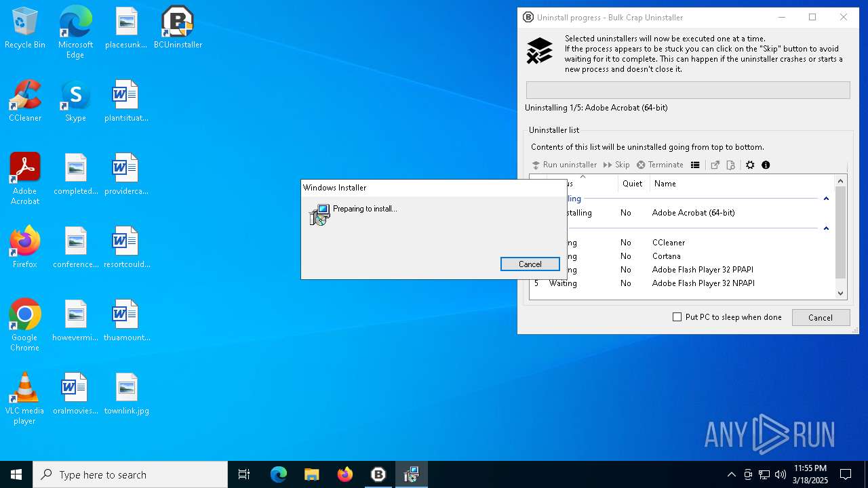This screenshot has height=488, width=868.
Task: Open Microsoft Edge from the taskbar
Action: (x=279, y=474)
